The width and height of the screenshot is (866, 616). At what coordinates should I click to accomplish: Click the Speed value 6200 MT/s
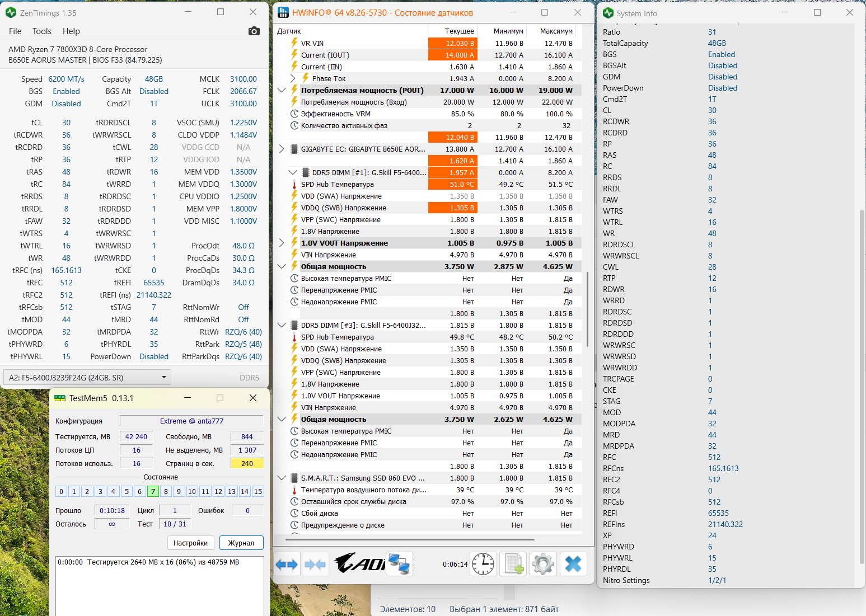click(66, 79)
